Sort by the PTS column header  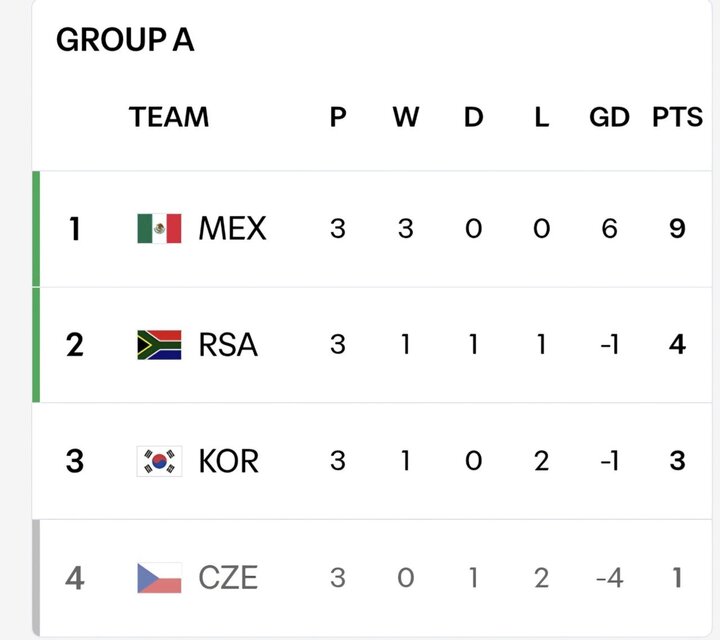[677, 117]
